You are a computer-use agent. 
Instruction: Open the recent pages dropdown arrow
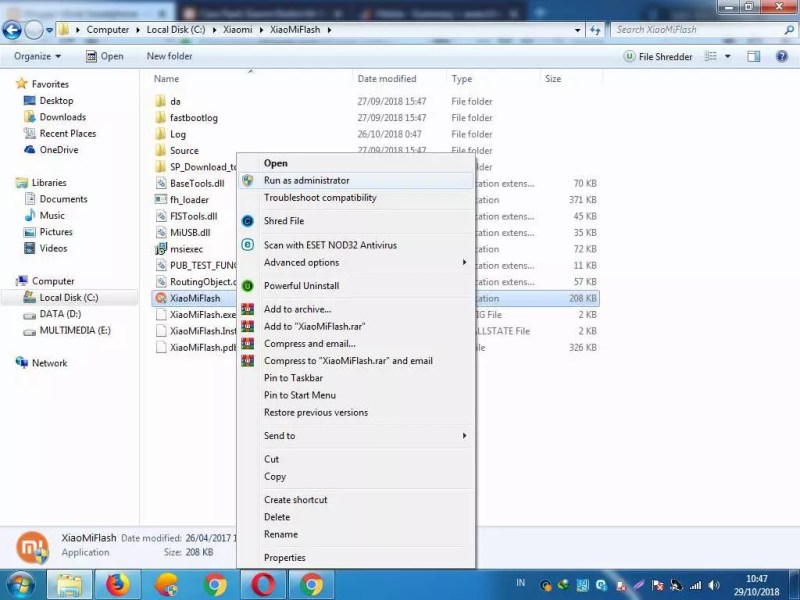[x=49, y=30]
